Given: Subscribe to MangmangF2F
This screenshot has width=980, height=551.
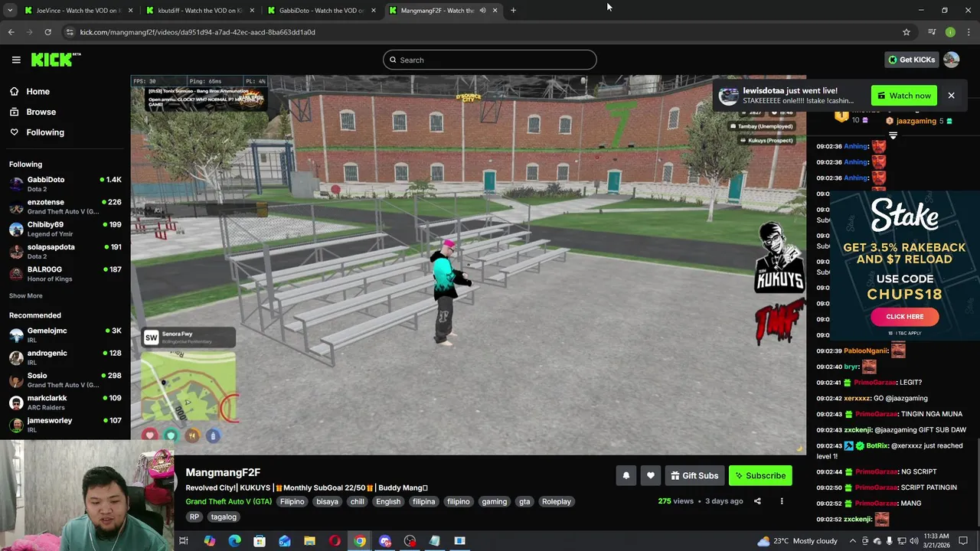Looking at the screenshot, I should tap(760, 475).
